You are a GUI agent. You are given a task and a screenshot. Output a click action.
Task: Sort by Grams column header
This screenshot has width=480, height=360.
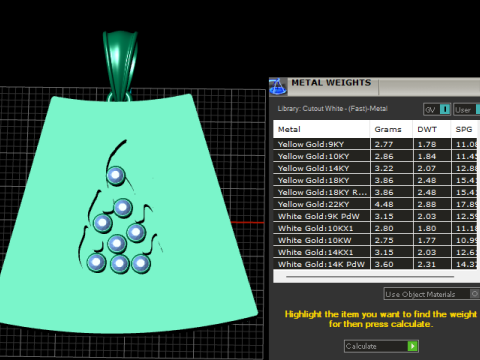[391, 129]
